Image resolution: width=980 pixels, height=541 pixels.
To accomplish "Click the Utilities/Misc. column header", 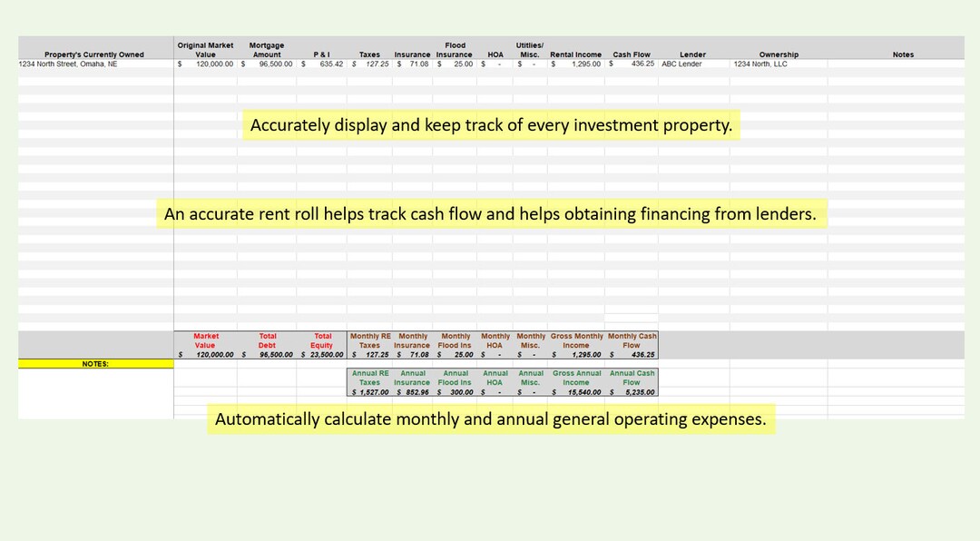I will pyautogui.click(x=531, y=49).
